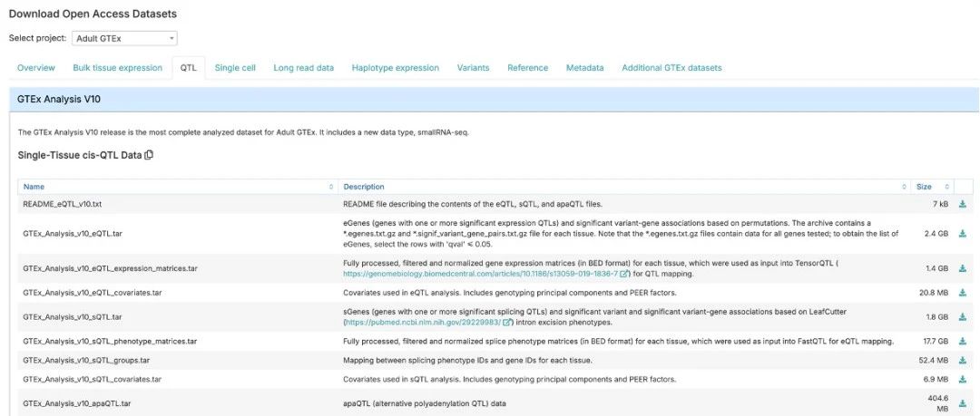Open the Long read data tab

[304, 67]
